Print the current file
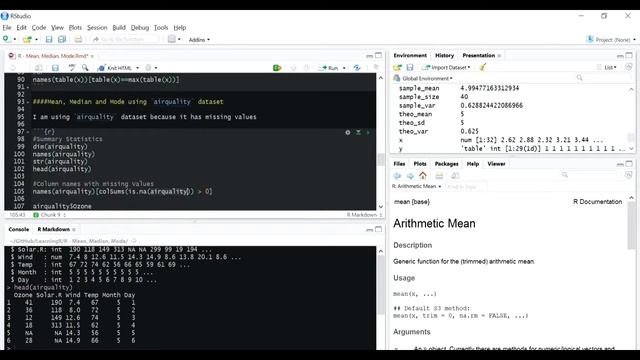Screen dimensions: 640x360 (x=78, y=40)
